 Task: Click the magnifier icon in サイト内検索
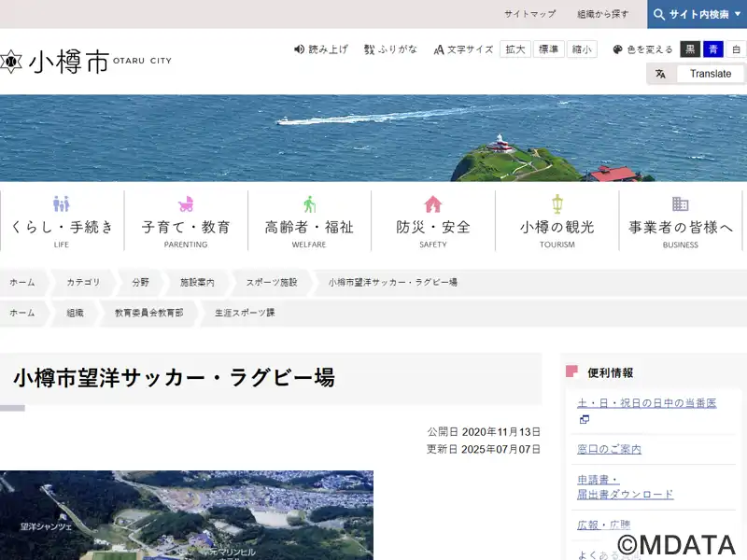tap(659, 14)
